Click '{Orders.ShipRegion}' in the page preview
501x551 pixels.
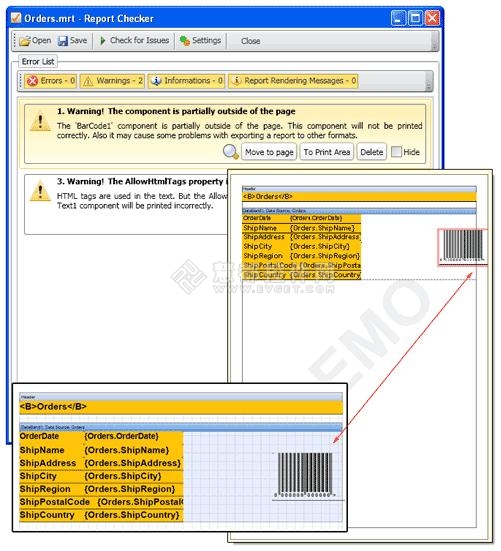tap(325, 256)
